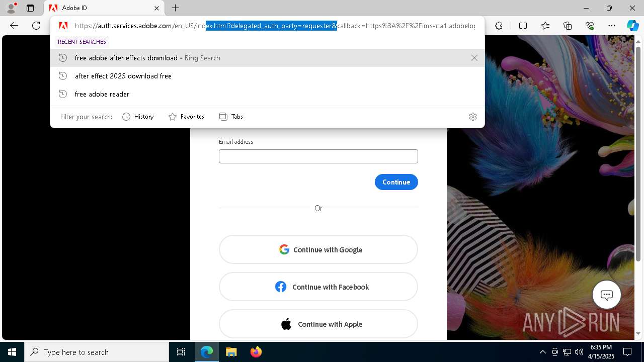Remove 'free adobe after effects download' suggestion

[474, 58]
